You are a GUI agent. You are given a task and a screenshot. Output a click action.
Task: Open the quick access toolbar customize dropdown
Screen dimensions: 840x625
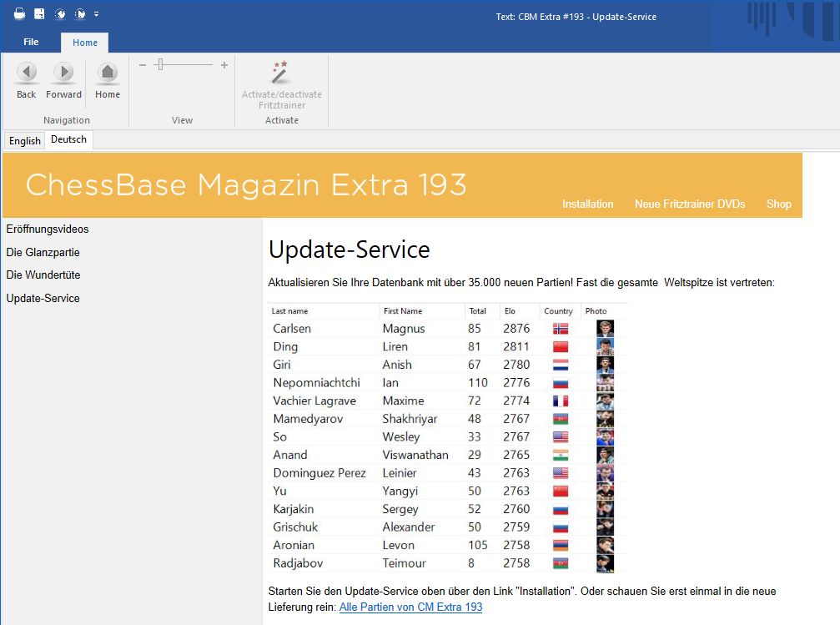pyautogui.click(x=97, y=14)
